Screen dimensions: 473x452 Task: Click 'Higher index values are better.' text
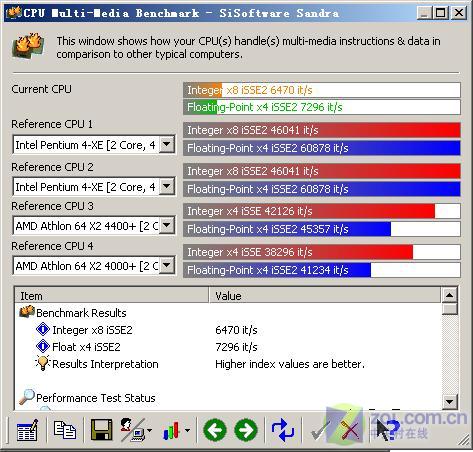290,364
